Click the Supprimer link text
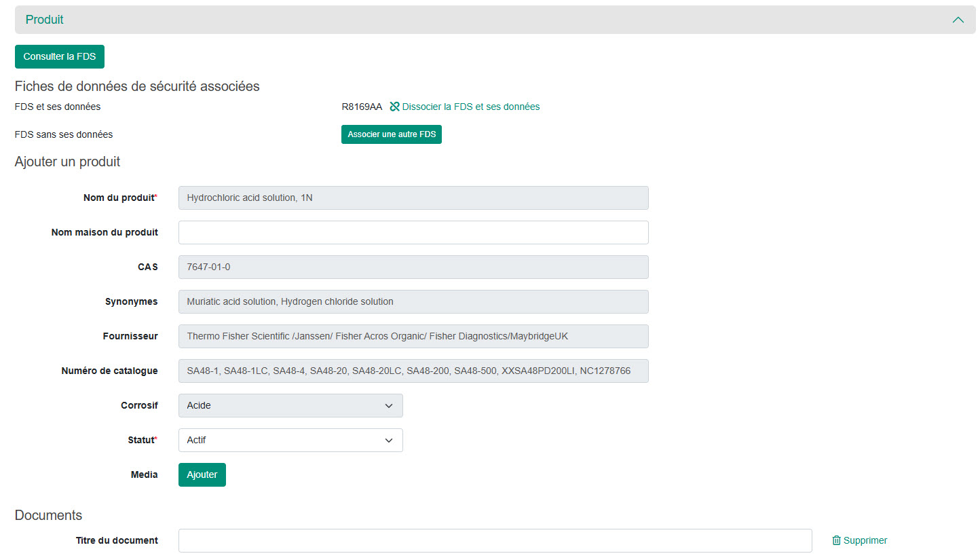This screenshot has height=560, width=980. click(865, 541)
